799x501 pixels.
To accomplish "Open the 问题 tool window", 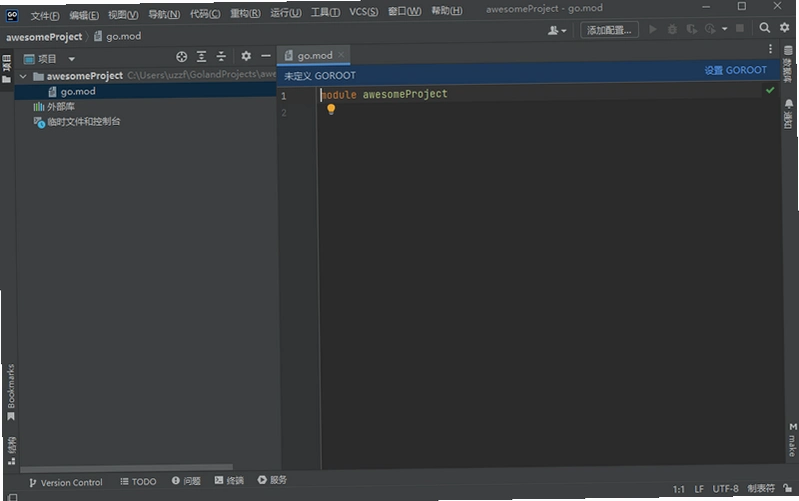I will [186, 481].
